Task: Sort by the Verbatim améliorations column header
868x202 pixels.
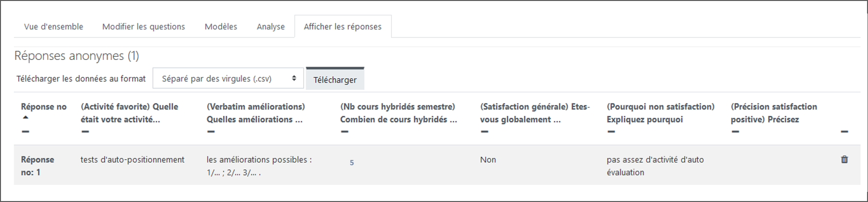Action: coord(256,107)
